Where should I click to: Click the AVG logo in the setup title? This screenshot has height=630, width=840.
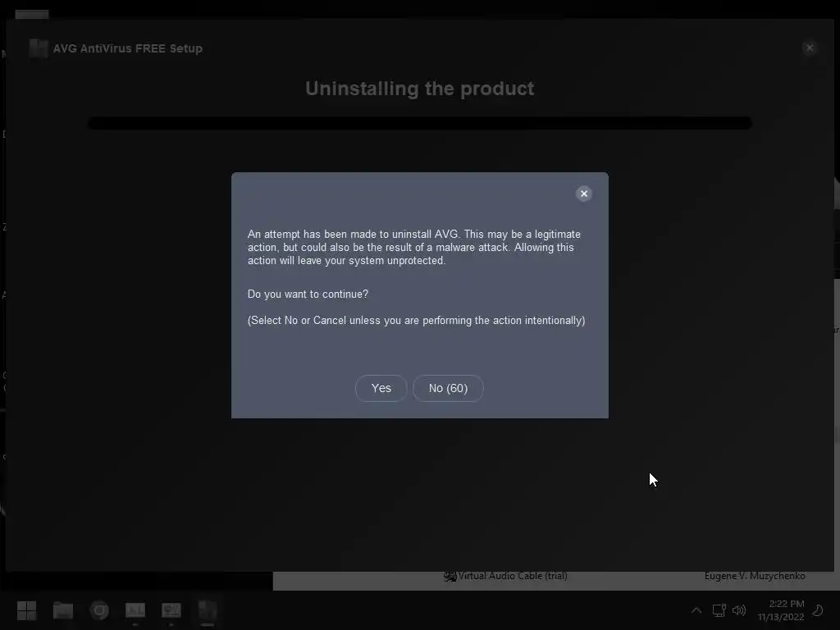[x=38, y=48]
